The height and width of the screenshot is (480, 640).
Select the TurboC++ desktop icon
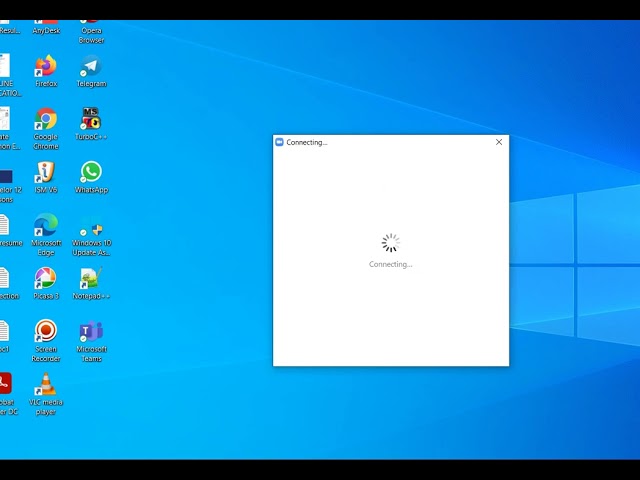pyautogui.click(x=91, y=120)
